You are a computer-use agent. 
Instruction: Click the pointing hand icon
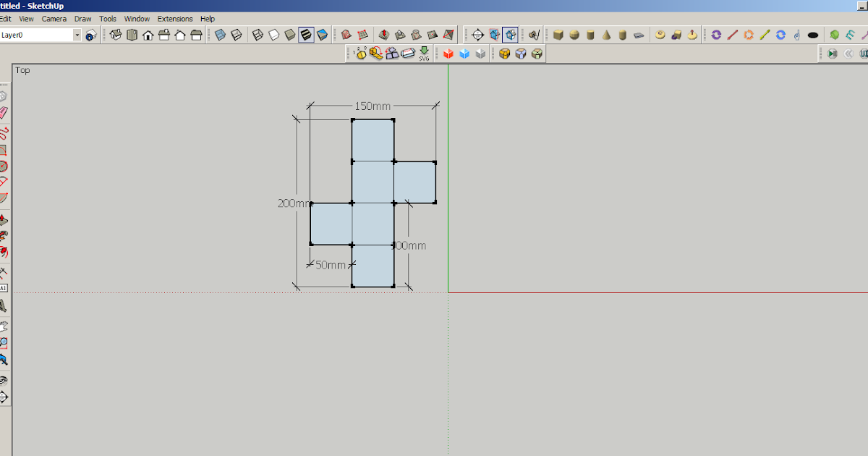[796, 34]
